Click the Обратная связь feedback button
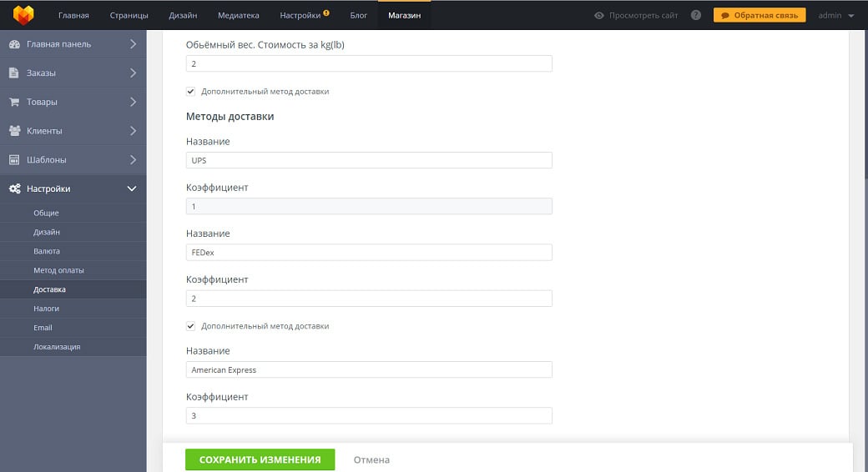Image resolution: width=868 pixels, height=472 pixels. click(759, 15)
